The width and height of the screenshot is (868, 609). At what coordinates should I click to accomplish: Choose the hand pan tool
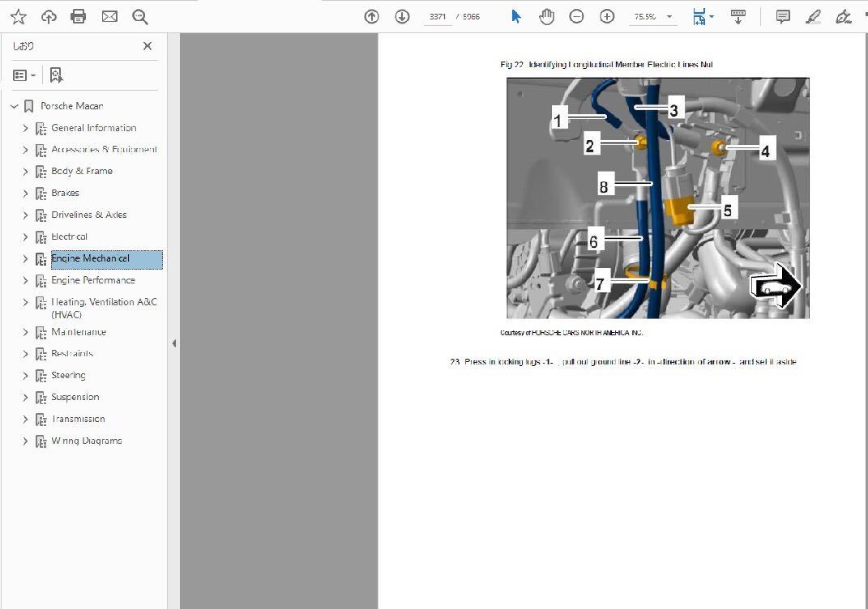(546, 16)
